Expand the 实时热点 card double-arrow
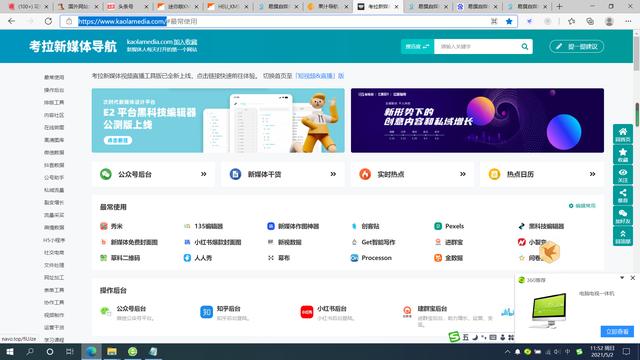640x360 pixels. pos(462,174)
